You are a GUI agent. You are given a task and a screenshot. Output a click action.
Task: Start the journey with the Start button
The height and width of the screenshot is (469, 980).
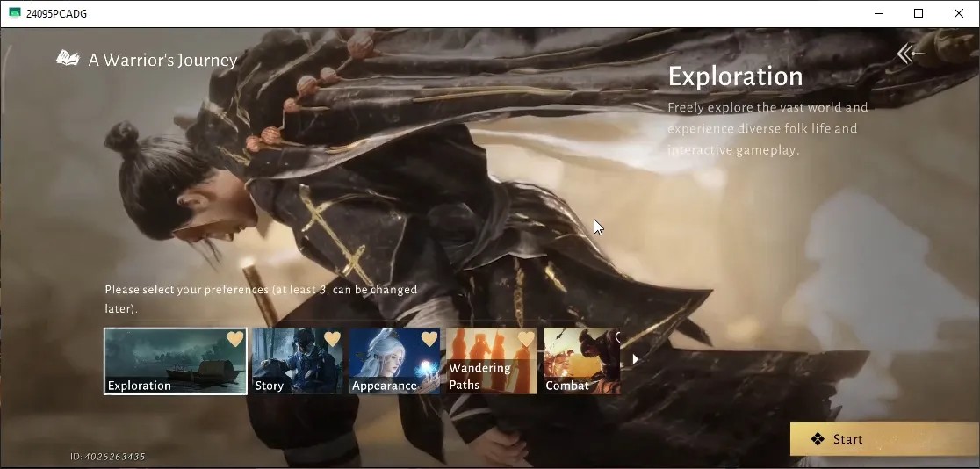884,439
